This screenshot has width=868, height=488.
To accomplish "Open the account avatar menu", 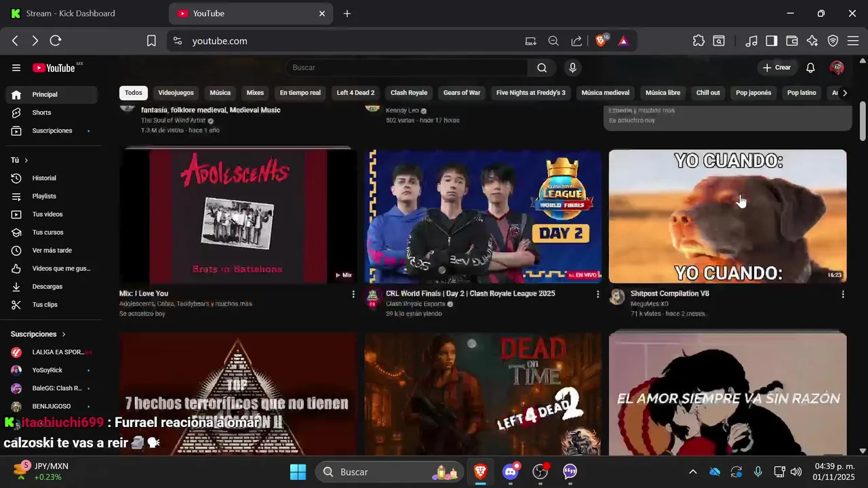I will (837, 68).
